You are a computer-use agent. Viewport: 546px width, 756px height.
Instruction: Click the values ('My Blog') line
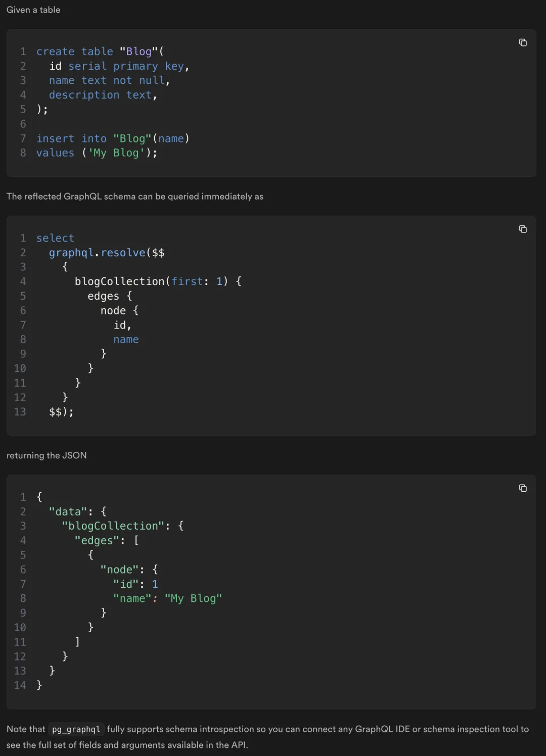coord(97,153)
